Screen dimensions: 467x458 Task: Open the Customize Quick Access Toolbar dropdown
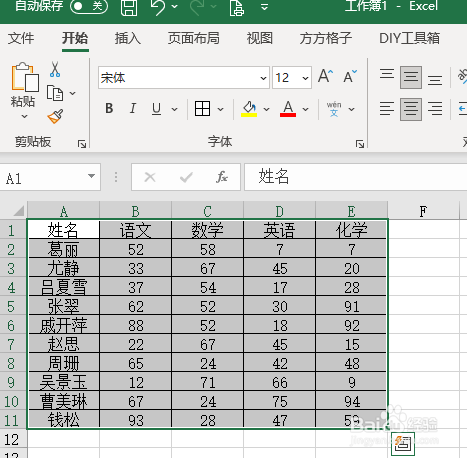pyautogui.click(x=264, y=7)
